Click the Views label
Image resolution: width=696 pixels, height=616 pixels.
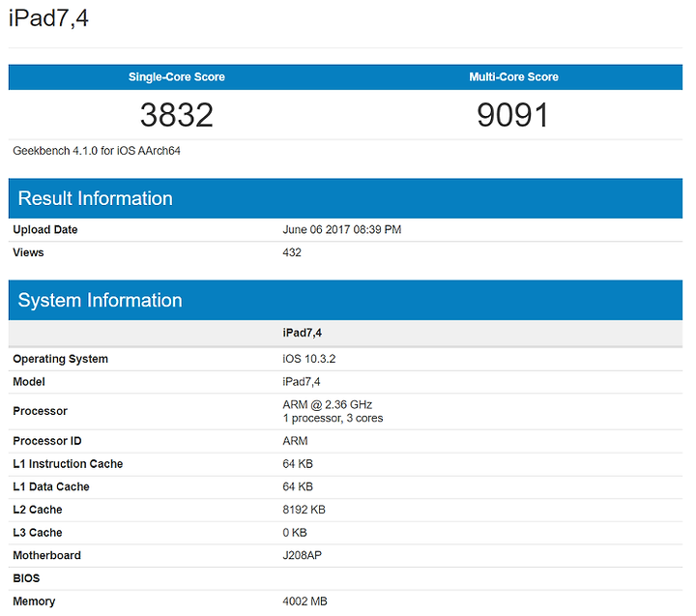pos(28,252)
